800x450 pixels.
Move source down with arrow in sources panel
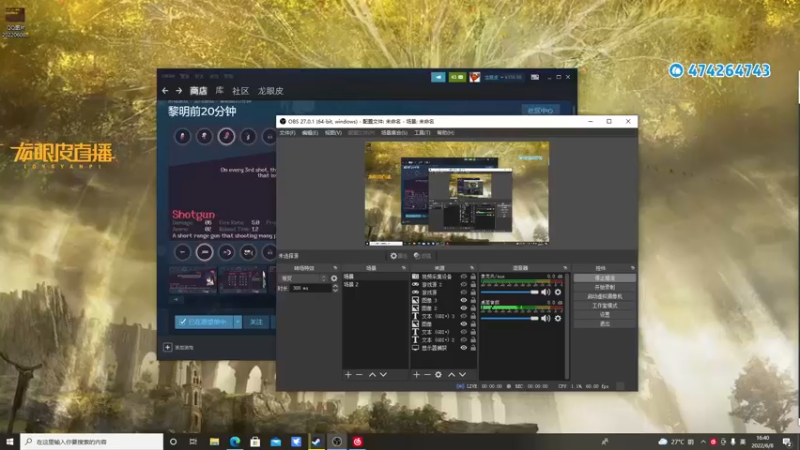pos(462,374)
